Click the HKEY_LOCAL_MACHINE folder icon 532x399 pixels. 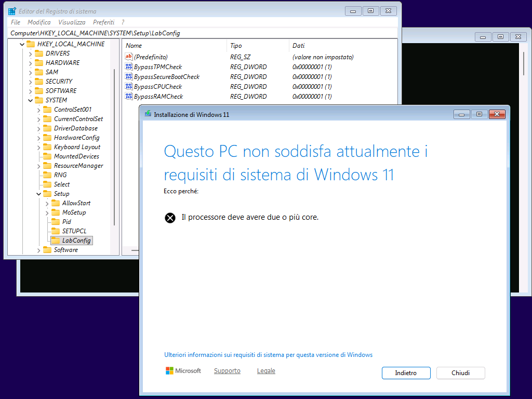(31, 44)
